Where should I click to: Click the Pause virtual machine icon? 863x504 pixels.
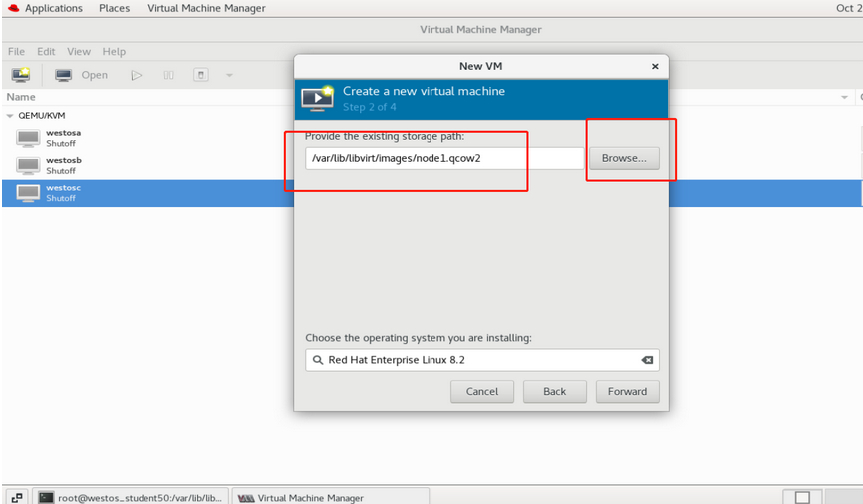tap(169, 75)
